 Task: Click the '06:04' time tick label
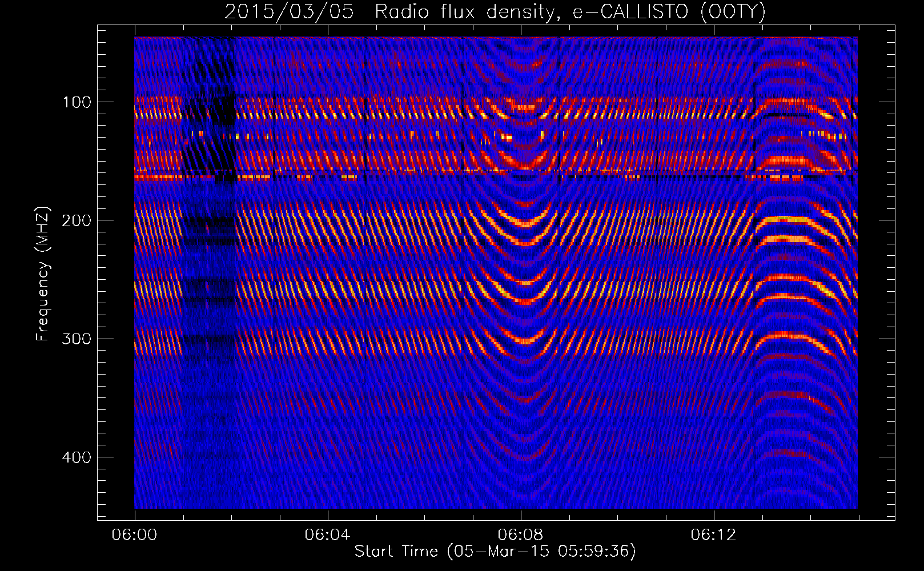(327, 535)
